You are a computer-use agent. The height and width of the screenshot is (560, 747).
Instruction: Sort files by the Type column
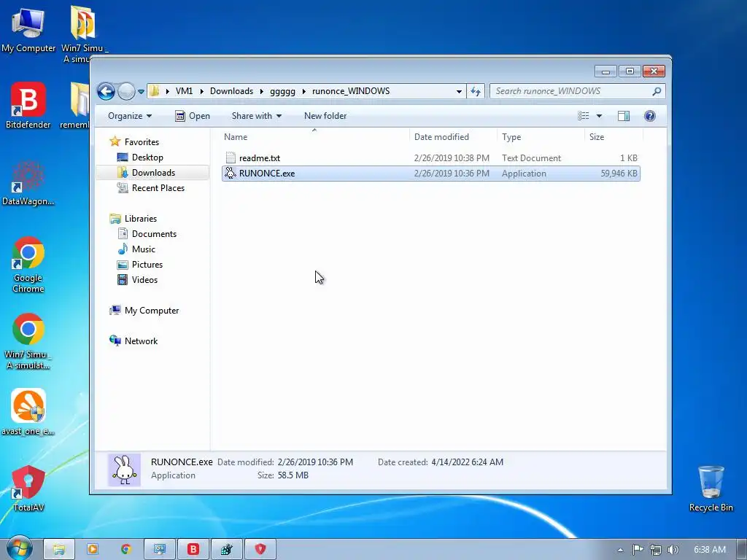(541, 136)
